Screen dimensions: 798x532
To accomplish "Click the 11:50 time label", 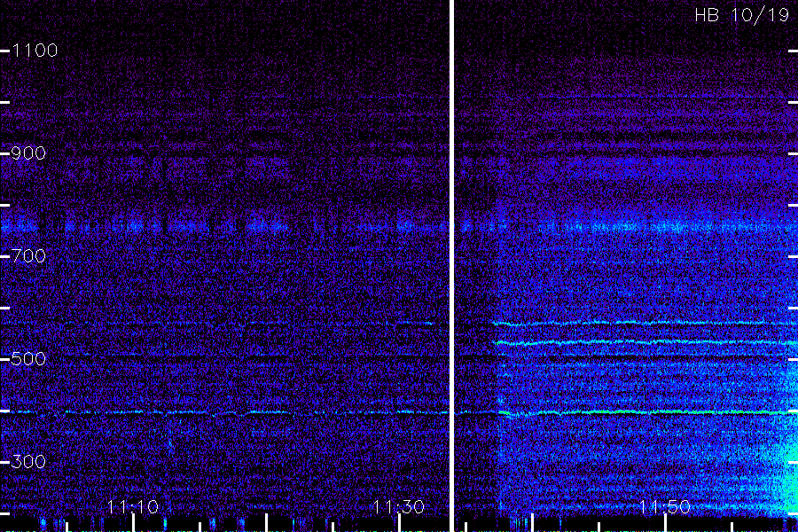I will point(664,506).
